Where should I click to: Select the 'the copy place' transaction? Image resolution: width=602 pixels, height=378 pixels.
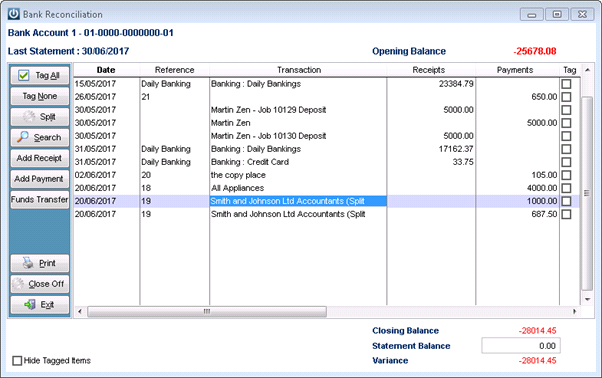(x=238, y=175)
